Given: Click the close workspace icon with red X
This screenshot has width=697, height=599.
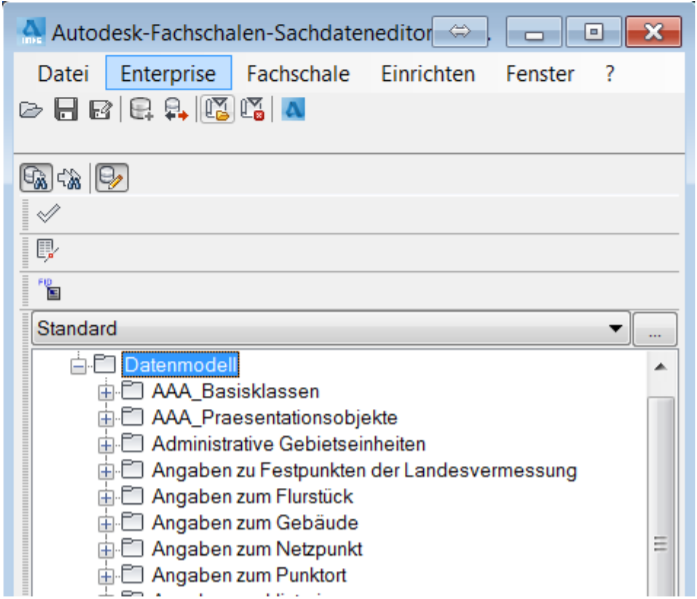Looking at the screenshot, I should point(252,109).
